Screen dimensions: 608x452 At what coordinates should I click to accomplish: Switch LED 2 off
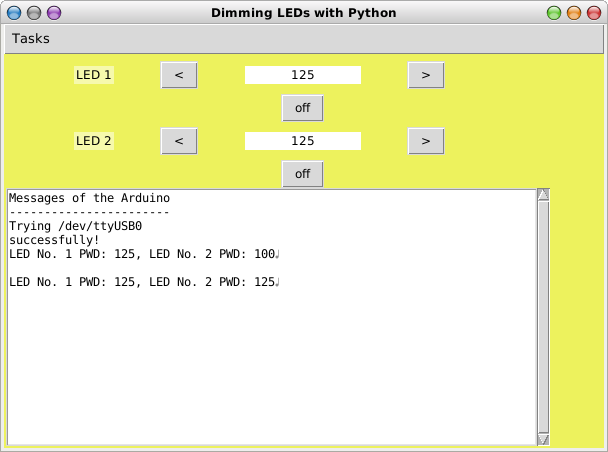click(x=302, y=174)
